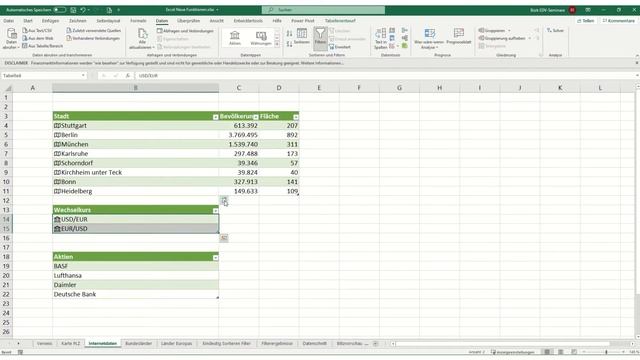
Task: Switch to the Bundesländer sheet tab
Action: coord(138,344)
